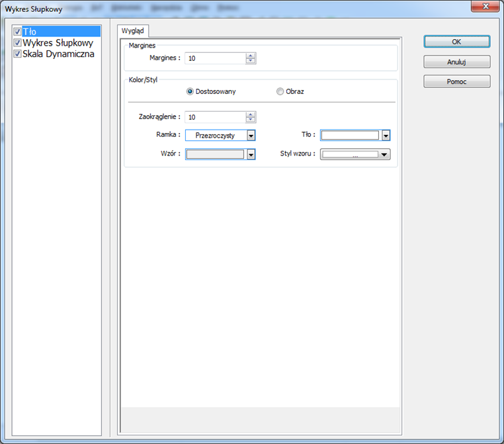This screenshot has width=504, height=444.
Task: Select the Skala Dynamiczna list item
Action: point(58,54)
